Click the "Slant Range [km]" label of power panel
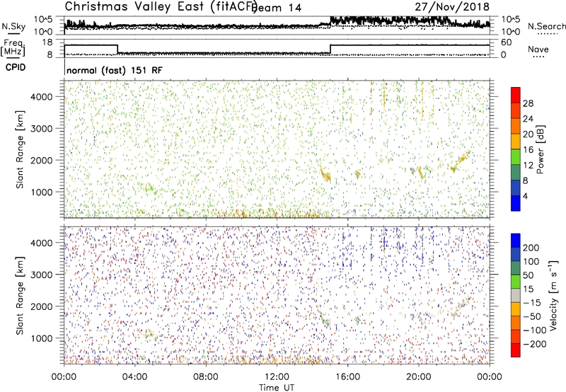Screen dimensions: 566x392 pos(20,149)
